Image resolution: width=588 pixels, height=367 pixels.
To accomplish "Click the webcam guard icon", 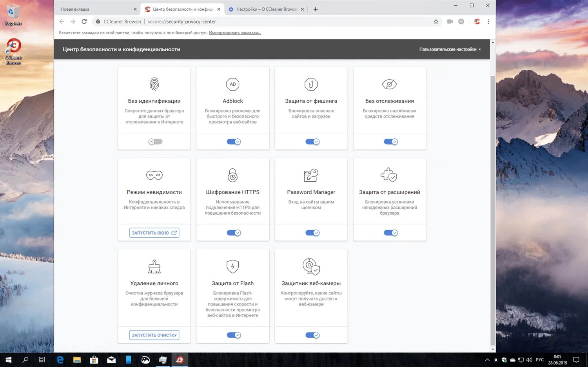I will [x=311, y=266].
